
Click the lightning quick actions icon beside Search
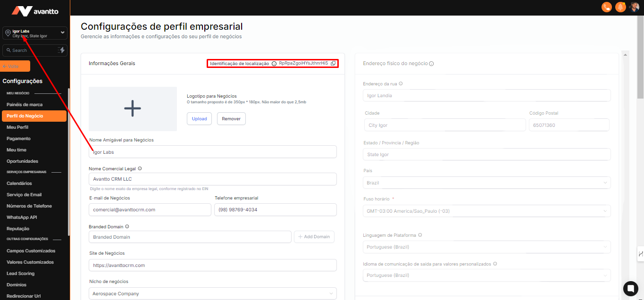point(61,50)
